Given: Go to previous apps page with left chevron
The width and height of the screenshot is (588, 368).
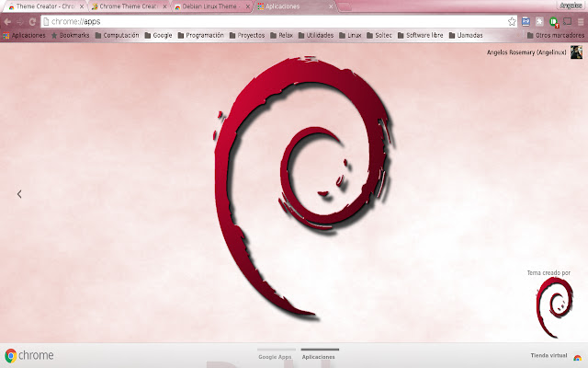Looking at the screenshot, I should [19, 194].
